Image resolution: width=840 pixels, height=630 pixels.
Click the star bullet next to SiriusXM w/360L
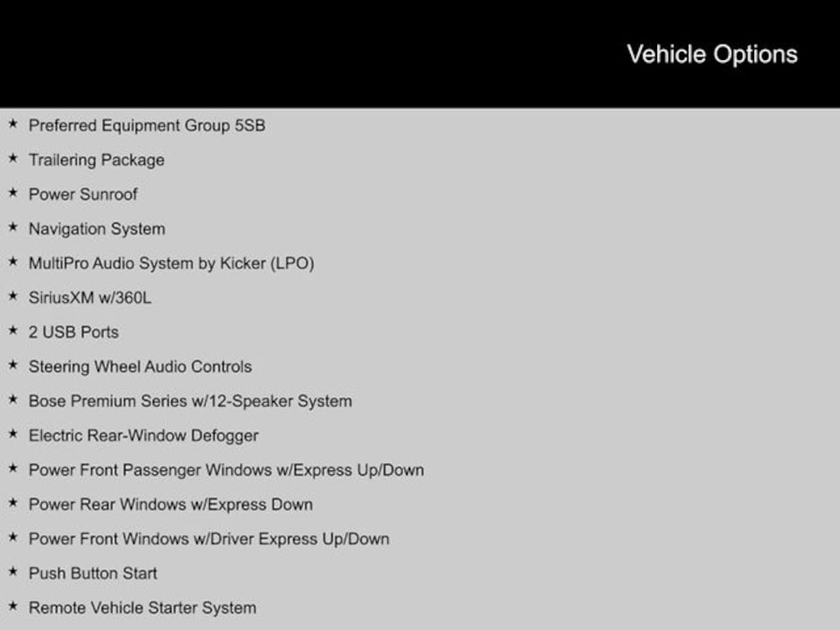[13, 297]
